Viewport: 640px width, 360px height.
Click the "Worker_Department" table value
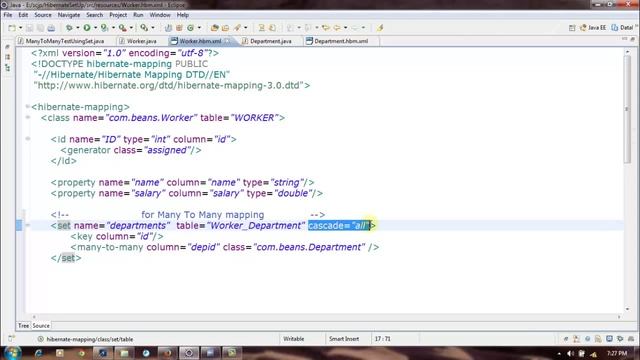pos(256,225)
